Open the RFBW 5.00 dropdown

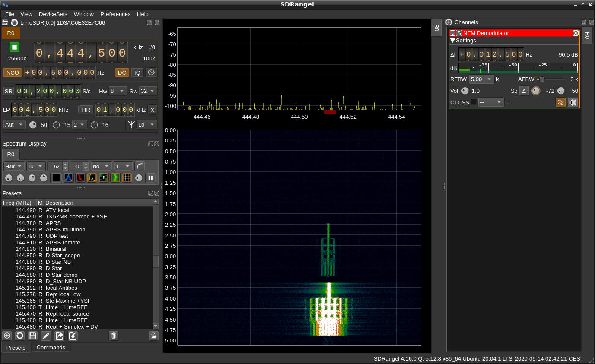482,79
